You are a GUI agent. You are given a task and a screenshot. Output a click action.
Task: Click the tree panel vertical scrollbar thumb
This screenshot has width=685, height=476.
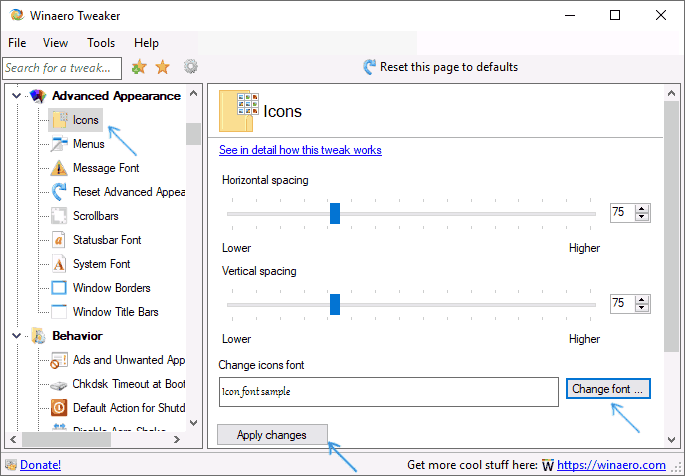pyautogui.click(x=194, y=134)
